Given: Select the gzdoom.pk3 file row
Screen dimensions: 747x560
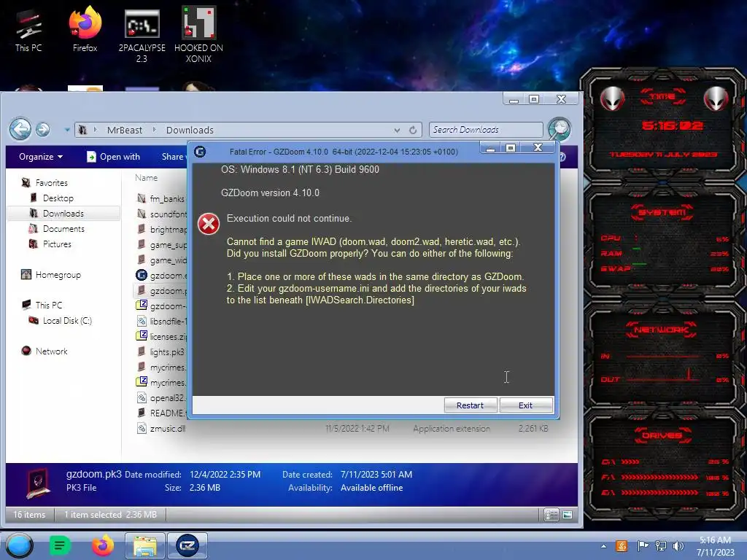Looking at the screenshot, I should tap(161, 290).
